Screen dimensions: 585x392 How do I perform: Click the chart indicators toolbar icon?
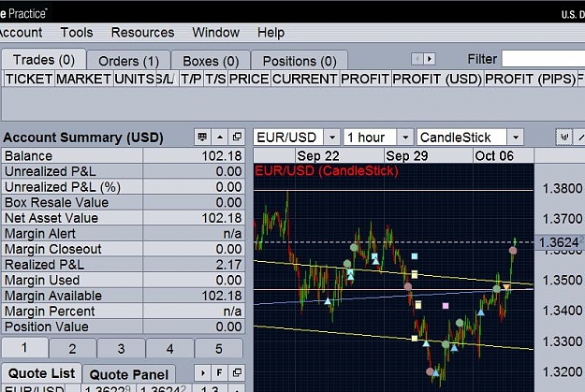[563, 138]
